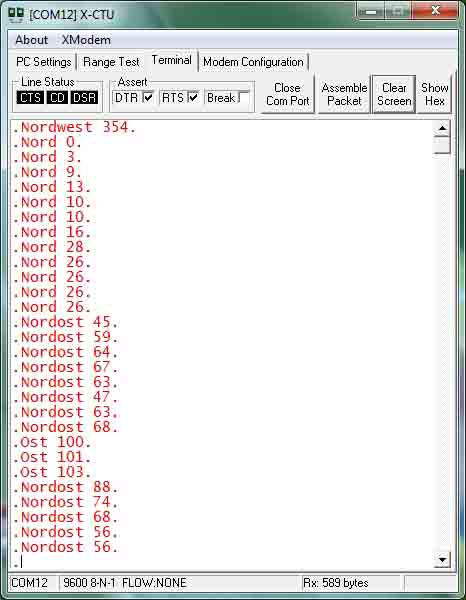Click the CD line status indicator
This screenshot has height=600, width=466.
(57, 98)
